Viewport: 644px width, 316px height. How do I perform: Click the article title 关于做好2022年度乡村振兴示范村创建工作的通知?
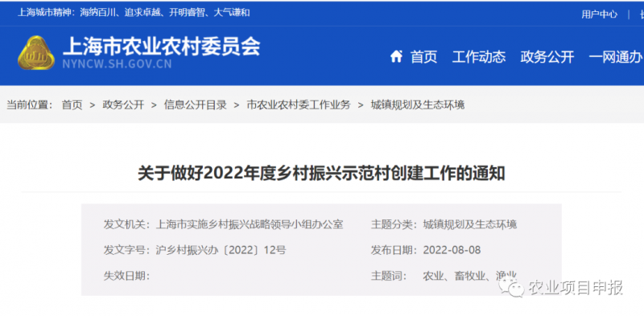click(x=321, y=174)
